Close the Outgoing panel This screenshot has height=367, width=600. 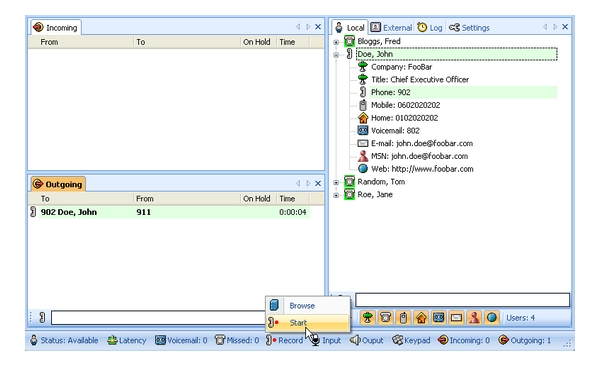coord(318,183)
